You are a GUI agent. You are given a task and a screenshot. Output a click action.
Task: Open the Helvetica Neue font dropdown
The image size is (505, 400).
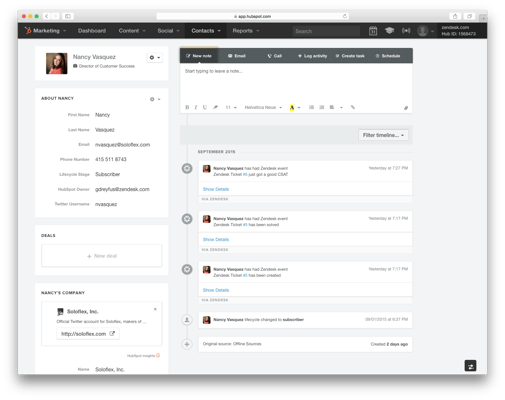coord(263,107)
